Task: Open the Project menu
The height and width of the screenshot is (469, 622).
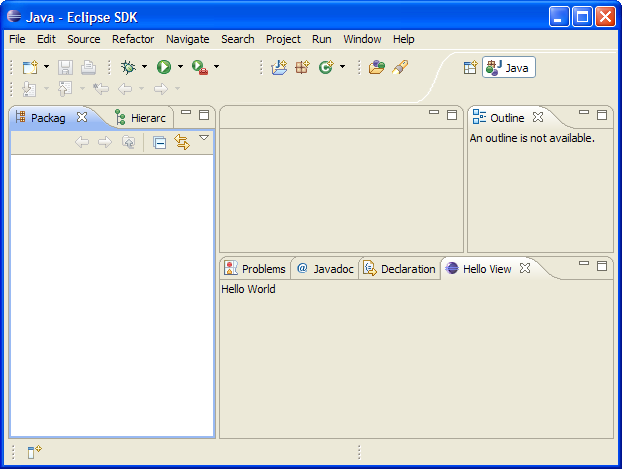Action: point(283,39)
